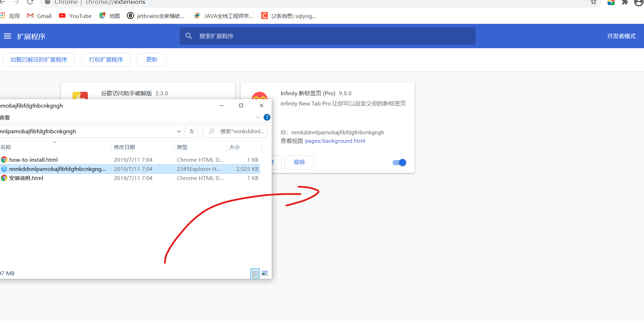Sort files by 名称 column
The image size is (644, 321).
coord(55,147)
